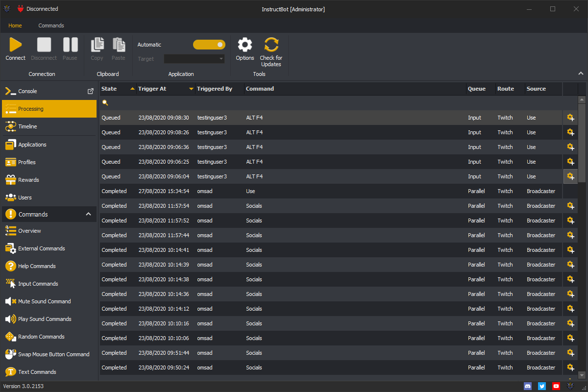Screen dimensions: 588x392
Task: Click the gear icon for the 10:10:16 row
Action: click(570, 323)
